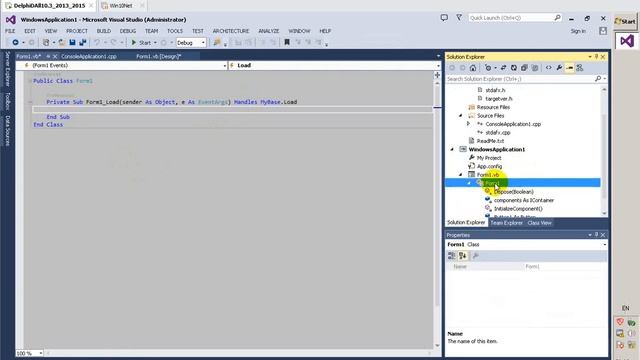The height and width of the screenshot is (360, 640).
Task: Click the Undo toolbar icon
Action: pos(97,42)
